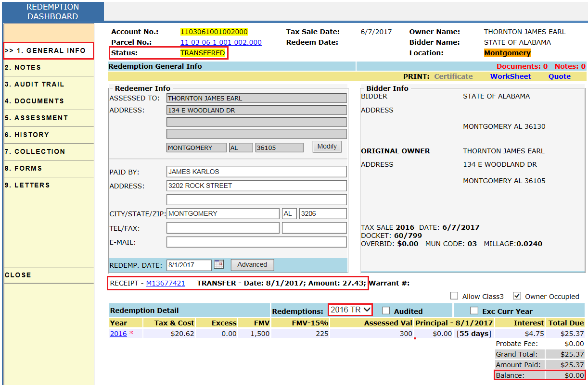
Task: Click the Quote print link
Action: pyautogui.click(x=559, y=76)
